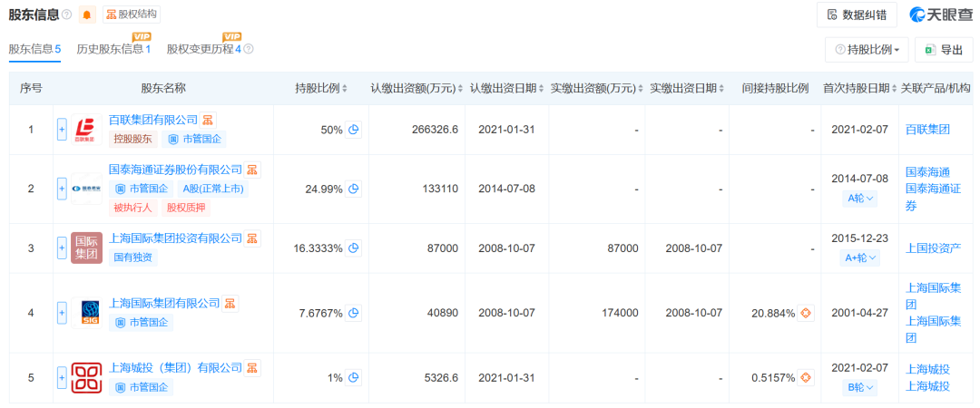
Task: Click pie chart icon next to 50%
Action: pos(354,130)
